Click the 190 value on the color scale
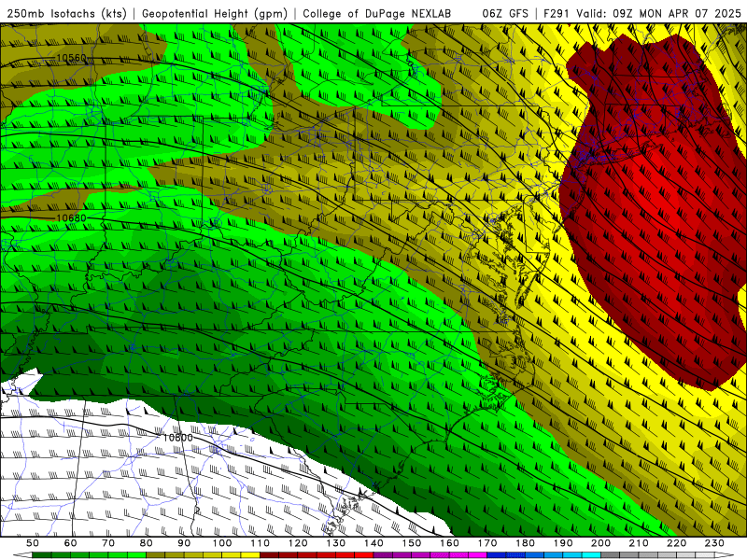The height and width of the screenshot is (560, 747). click(x=563, y=543)
